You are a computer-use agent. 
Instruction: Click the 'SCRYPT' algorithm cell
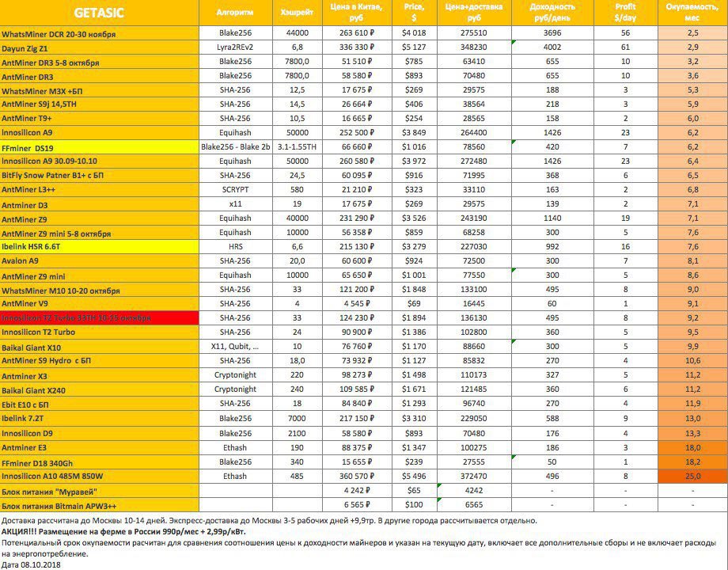[x=235, y=190]
